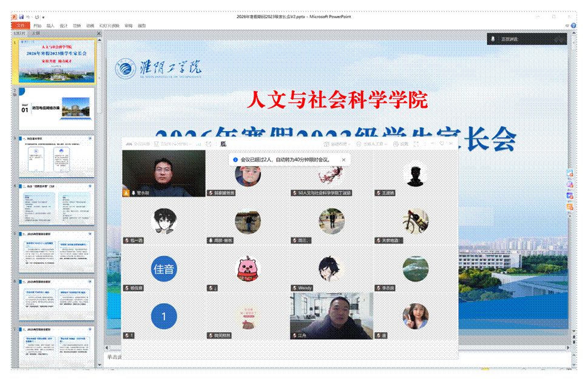
Task: Click 江舟's muted microphone icon
Action: click(294, 335)
